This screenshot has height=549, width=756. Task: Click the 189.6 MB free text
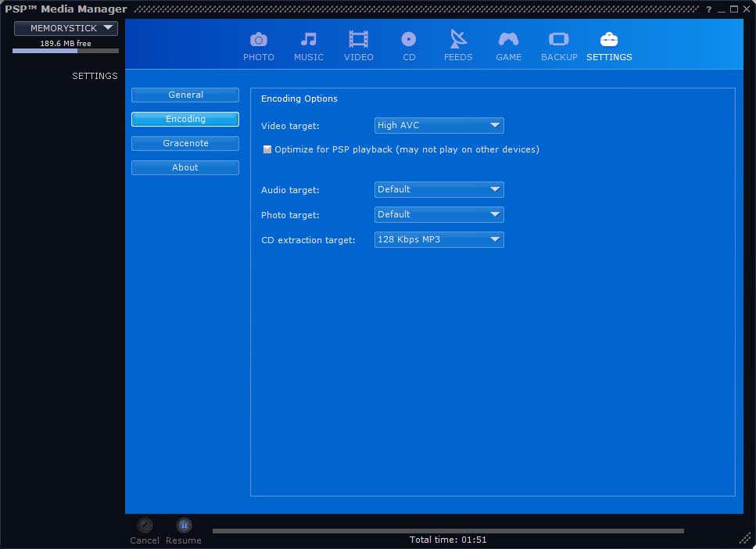(66, 44)
